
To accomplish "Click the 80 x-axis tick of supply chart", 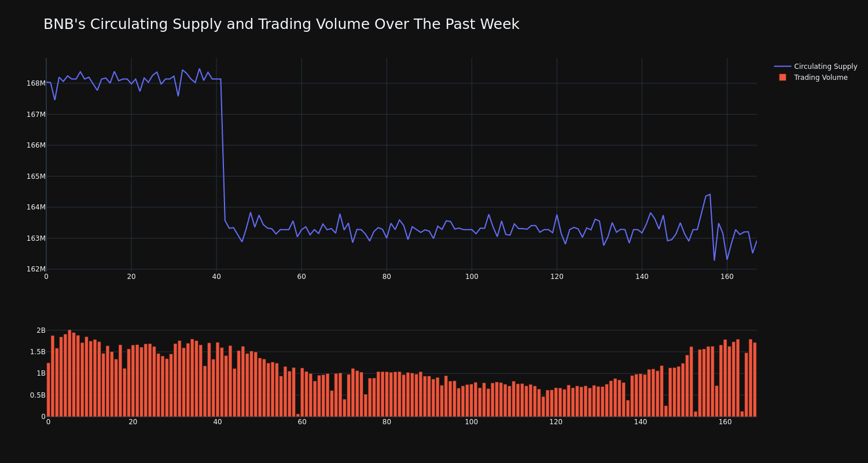I will point(387,277).
